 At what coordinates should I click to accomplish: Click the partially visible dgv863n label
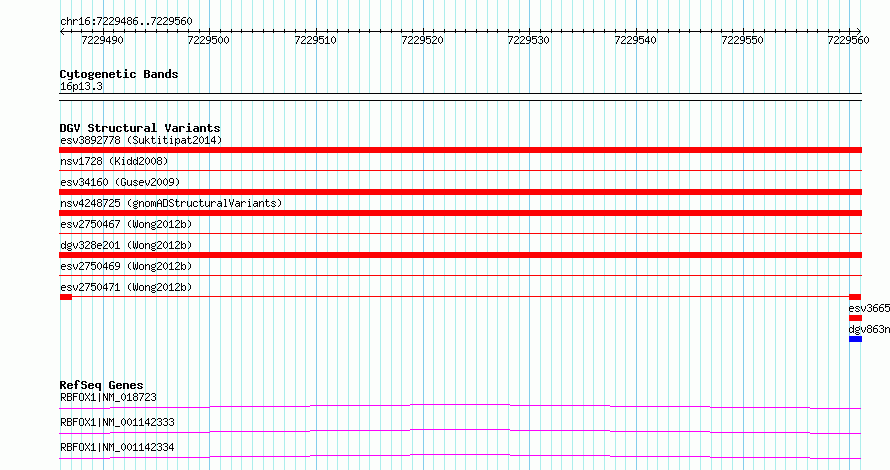coord(869,329)
